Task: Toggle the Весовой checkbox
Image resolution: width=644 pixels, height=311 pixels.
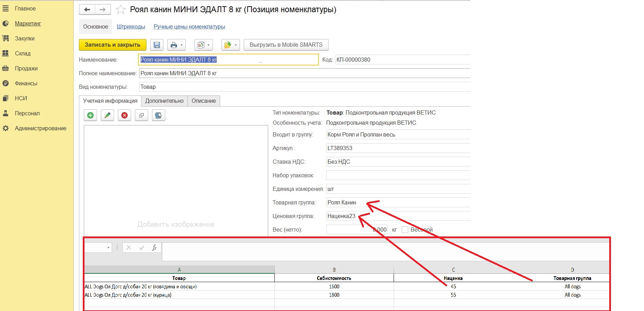Action: (405, 230)
